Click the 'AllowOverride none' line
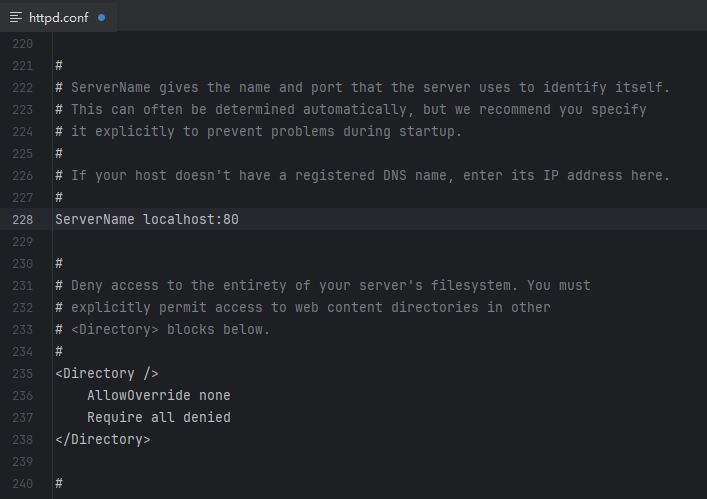The image size is (707, 499). 159,396
